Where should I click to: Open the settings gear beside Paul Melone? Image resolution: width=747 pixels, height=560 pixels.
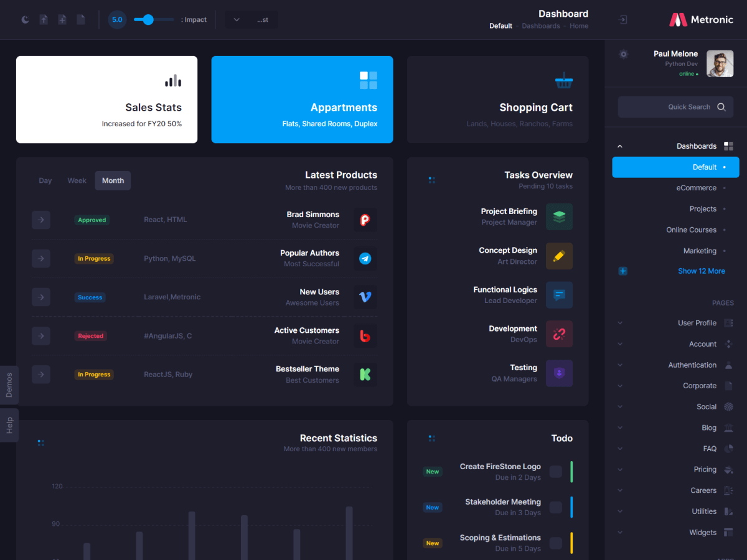tap(623, 54)
